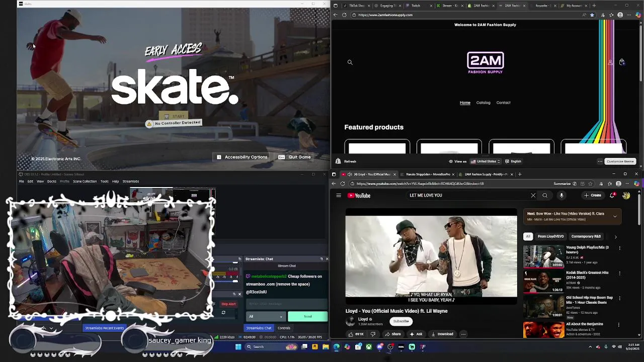Open the 2AM store search magnifier icon
This screenshot has height=362, width=644.
pyautogui.click(x=350, y=62)
